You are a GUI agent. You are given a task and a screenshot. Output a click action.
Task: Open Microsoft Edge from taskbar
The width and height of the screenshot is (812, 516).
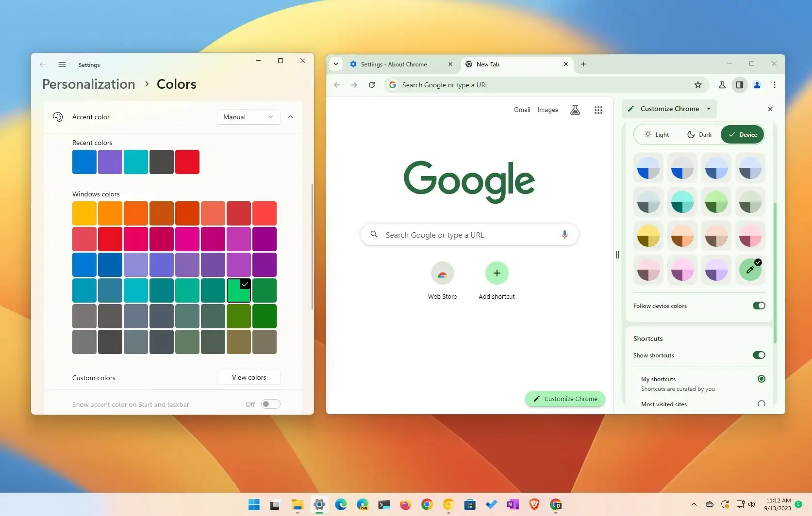341,505
